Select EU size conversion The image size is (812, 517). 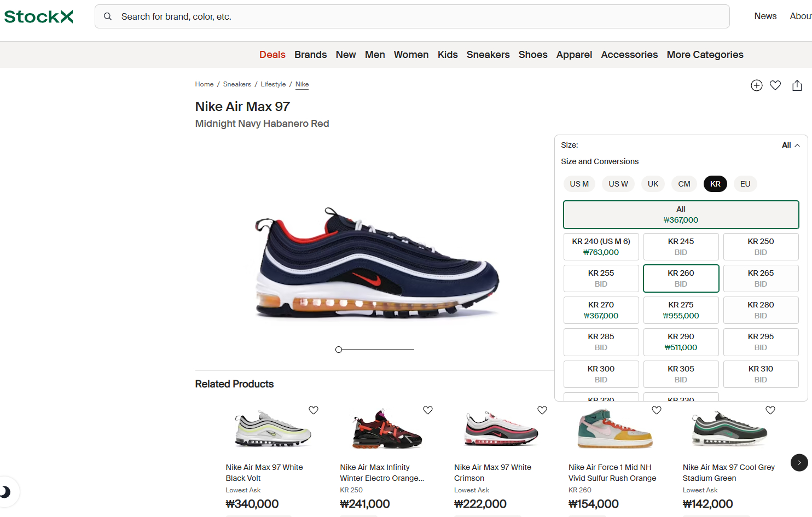coord(745,184)
